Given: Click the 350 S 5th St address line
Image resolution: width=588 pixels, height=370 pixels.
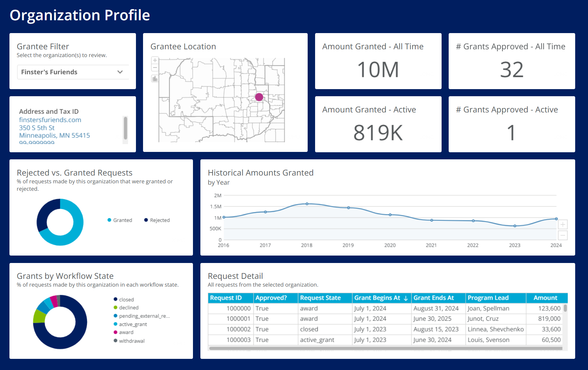Looking at the screenshot, I should [x=37, y=128].
